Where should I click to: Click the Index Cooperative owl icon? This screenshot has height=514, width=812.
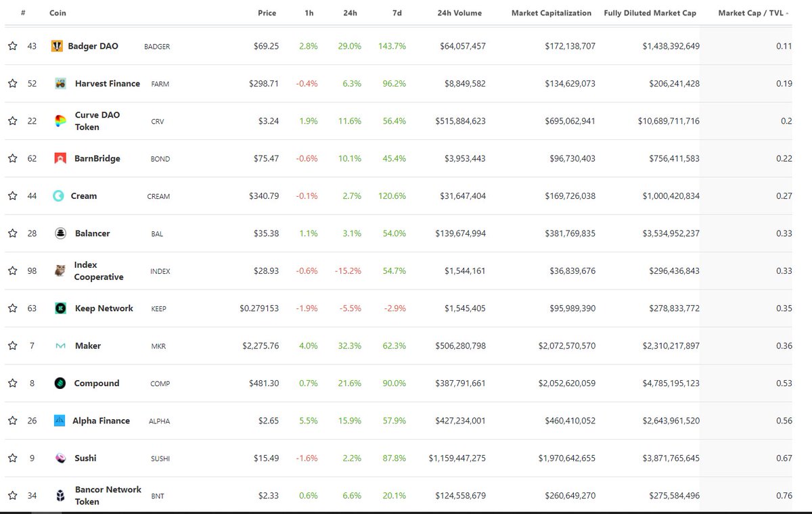[x=60, y=271]
